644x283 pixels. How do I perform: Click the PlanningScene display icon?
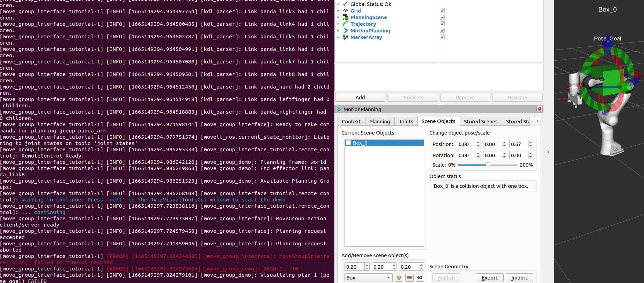pos(346,17)
